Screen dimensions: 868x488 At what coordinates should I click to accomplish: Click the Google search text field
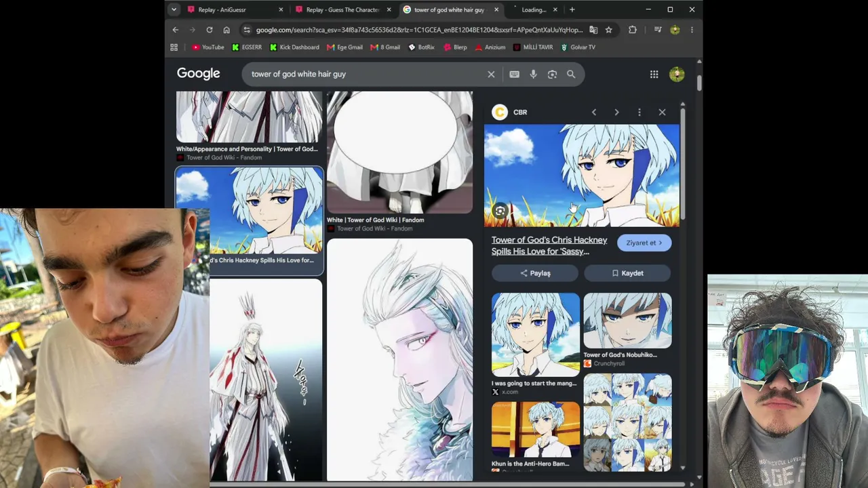366,74
